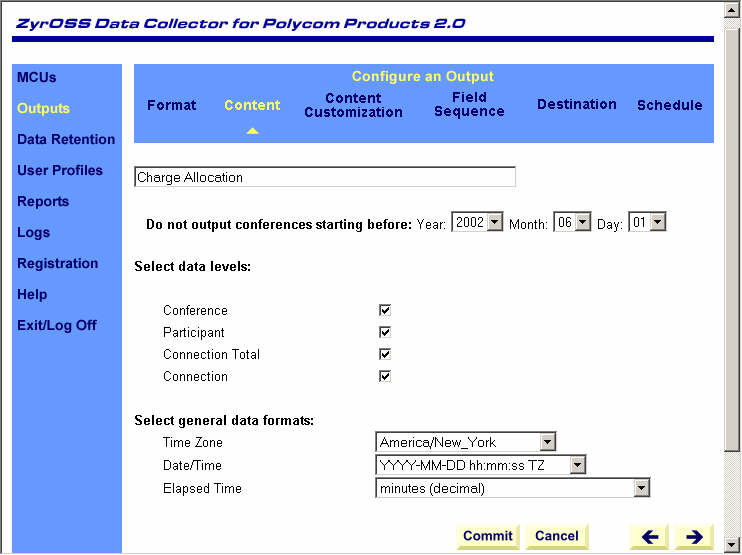The image size is (742, 555).
Task: Open the Day dropdown
Action: pos(657,223)
